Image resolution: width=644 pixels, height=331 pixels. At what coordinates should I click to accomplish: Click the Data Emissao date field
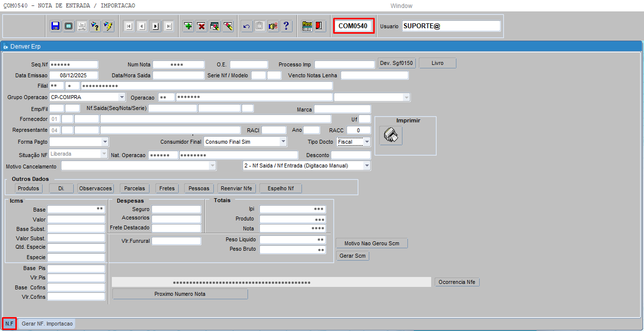coord(73,75)
